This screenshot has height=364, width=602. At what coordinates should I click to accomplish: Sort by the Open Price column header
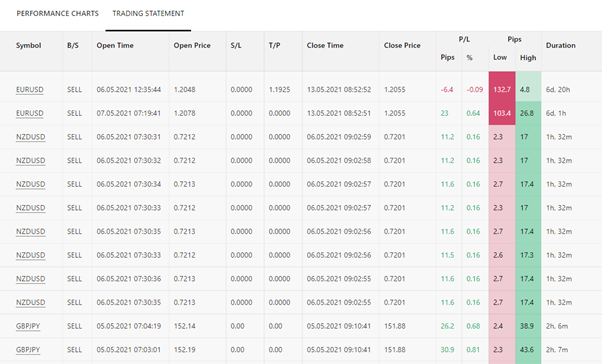point(192,45)
